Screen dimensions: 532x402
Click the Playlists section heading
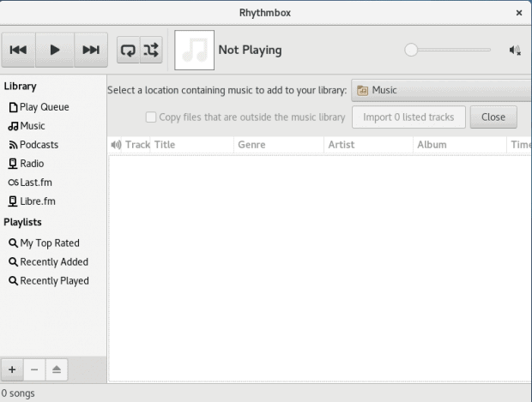tap(22, 222)
